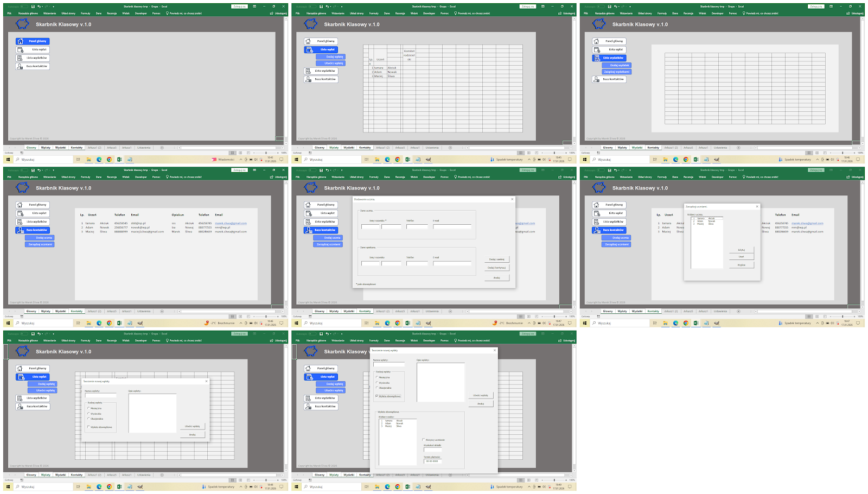Click the piggy bank logo in the Zarządzaj wydatkami window
The height and width of the screenshot is (494, 868).
(x=599, y=24)
